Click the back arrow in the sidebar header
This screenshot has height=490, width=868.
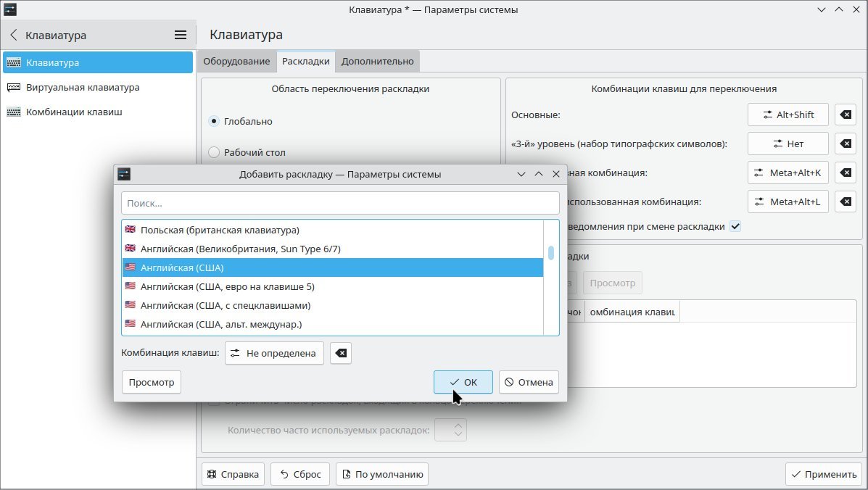click(x=12, y=35)
